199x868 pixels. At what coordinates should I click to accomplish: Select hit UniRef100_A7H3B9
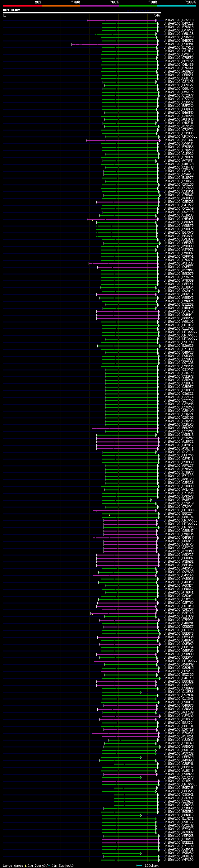point(178,281)
